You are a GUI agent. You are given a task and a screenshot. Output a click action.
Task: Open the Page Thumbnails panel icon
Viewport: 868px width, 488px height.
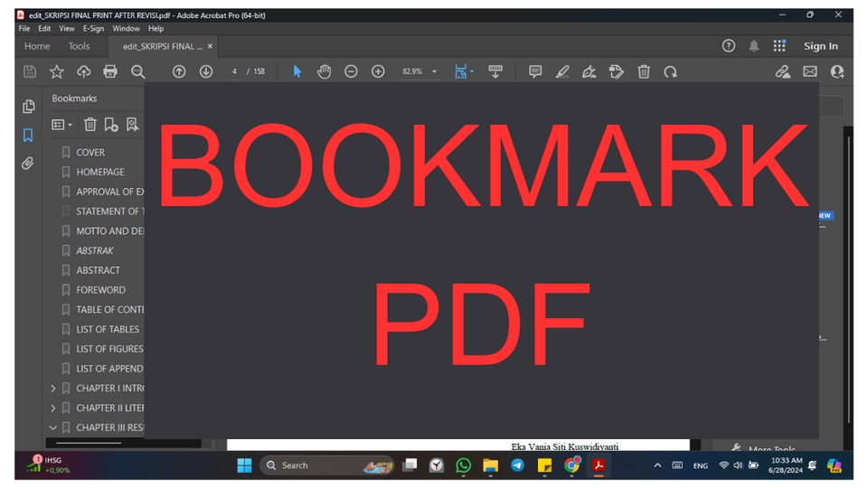pyautogui.click(x=28, y=107)
